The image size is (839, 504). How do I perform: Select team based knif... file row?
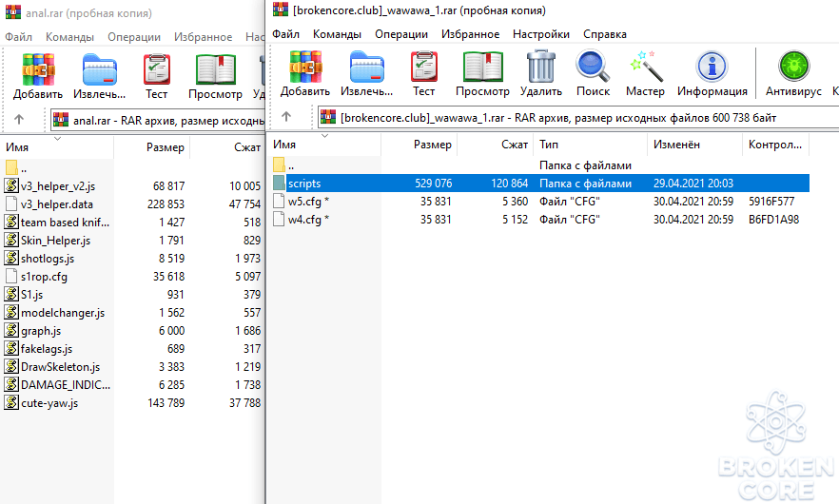tap(132, 222)
